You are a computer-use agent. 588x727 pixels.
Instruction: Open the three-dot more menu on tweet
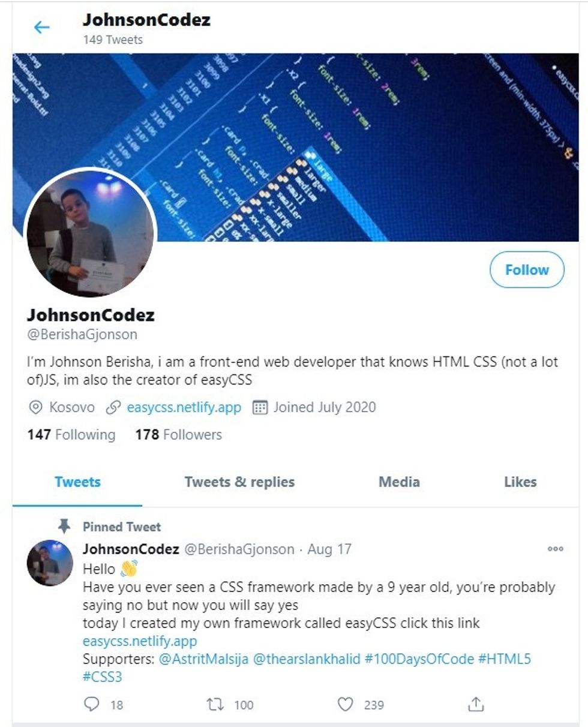[556, 549]
